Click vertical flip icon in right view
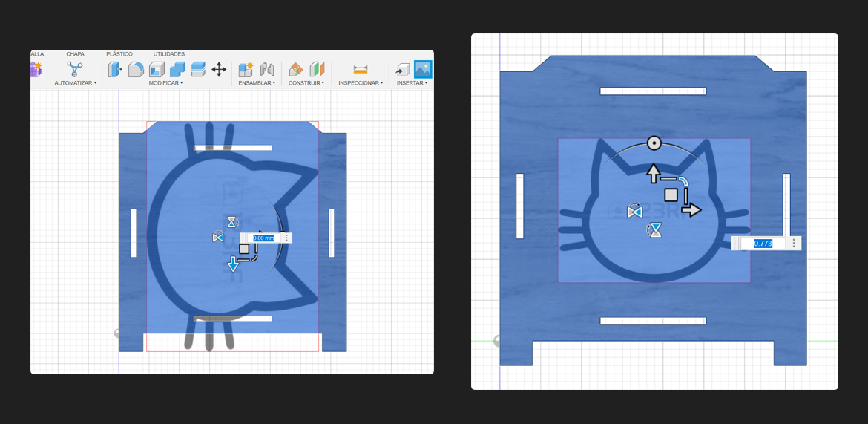Image resolution: width=868 pixels, height=424 pixels. click(x=655, y=230)
